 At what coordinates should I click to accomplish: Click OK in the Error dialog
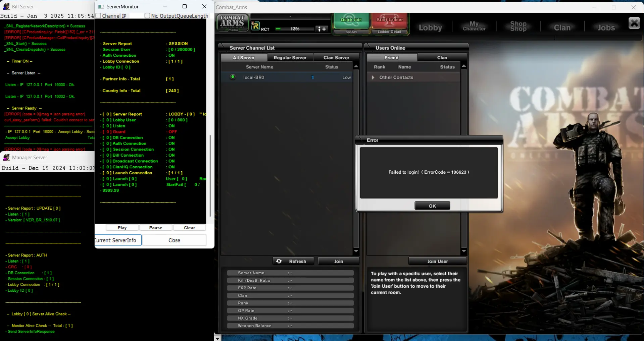(x=432, y=206)
